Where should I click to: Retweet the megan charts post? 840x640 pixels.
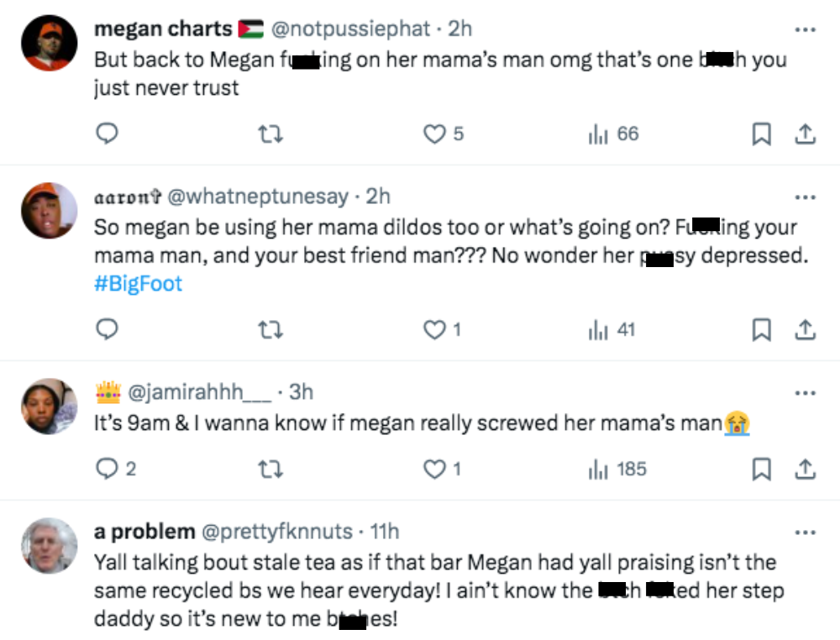[x=270, y=134]
